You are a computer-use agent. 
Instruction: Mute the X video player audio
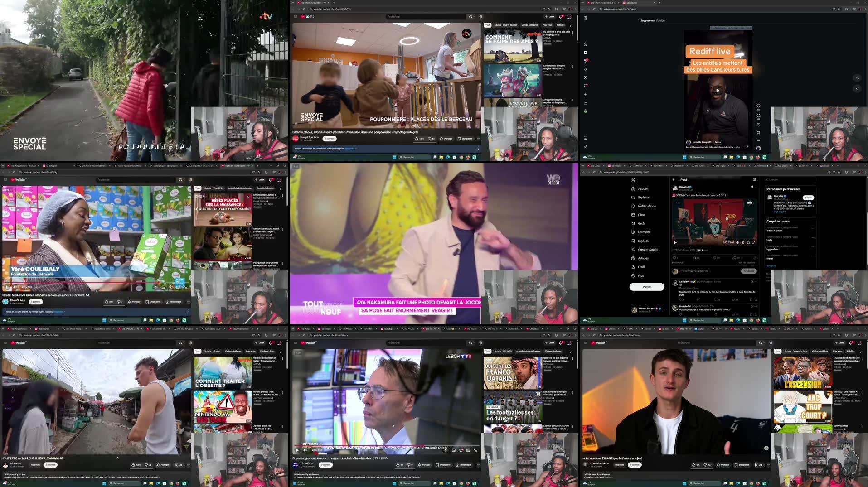pos(737,243)
